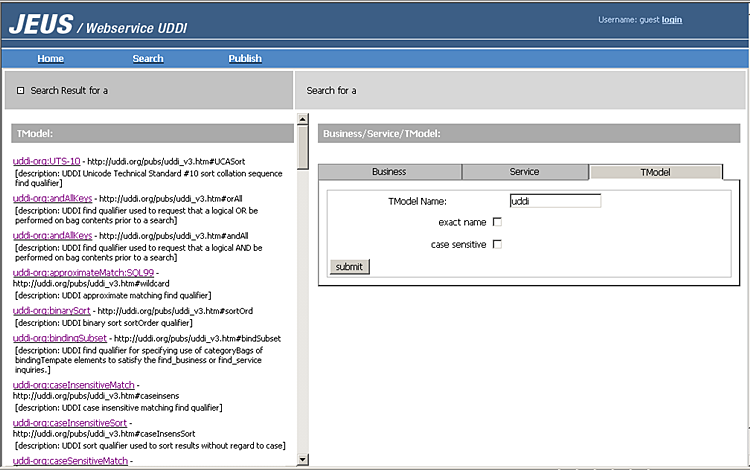Open the uddi-org:UTS-10 link

click(x=46, y=161)
